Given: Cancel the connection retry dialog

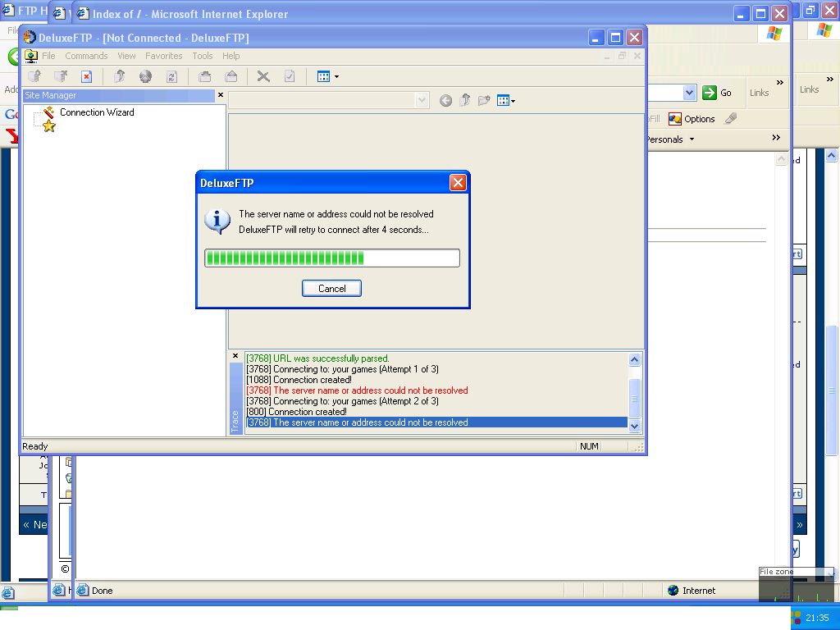Looking at the screenshot, I should (x=331, y=288).
